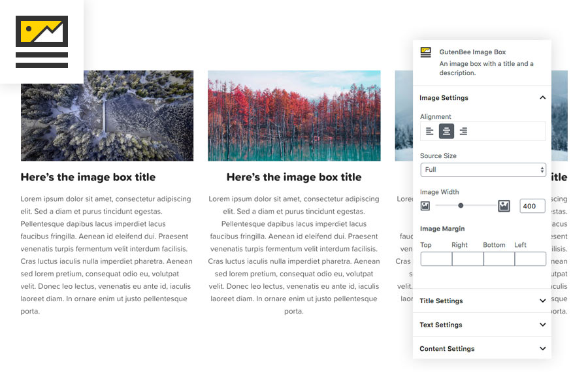Select the right alignment option

click(x=463, y=131)
